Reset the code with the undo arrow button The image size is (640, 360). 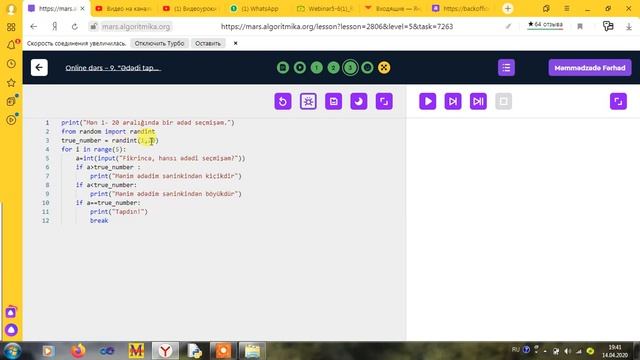(283, 102)
